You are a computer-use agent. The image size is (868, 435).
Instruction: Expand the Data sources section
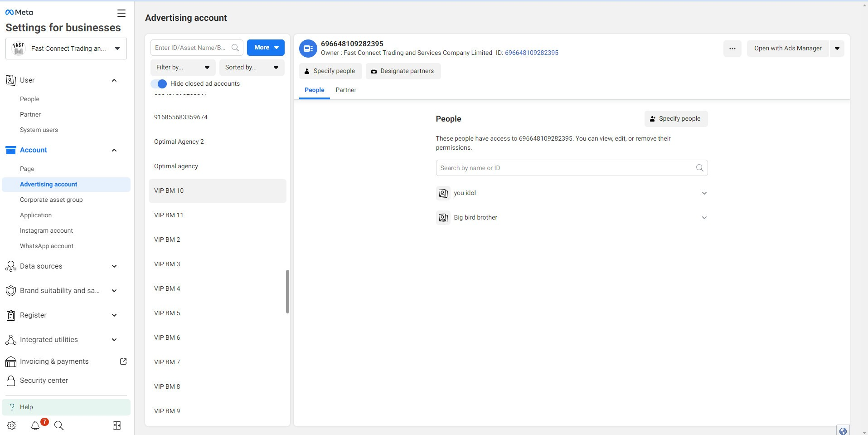[114, 266]
